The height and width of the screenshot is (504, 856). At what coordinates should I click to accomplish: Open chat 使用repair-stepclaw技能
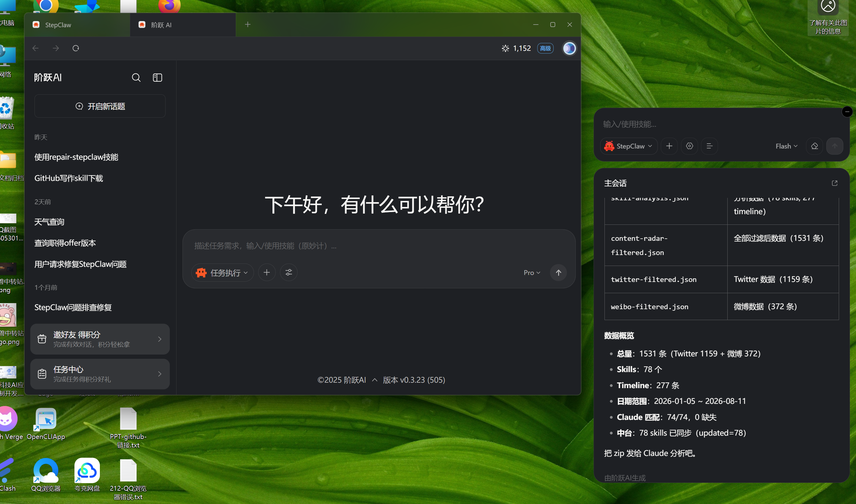point(76,157)
